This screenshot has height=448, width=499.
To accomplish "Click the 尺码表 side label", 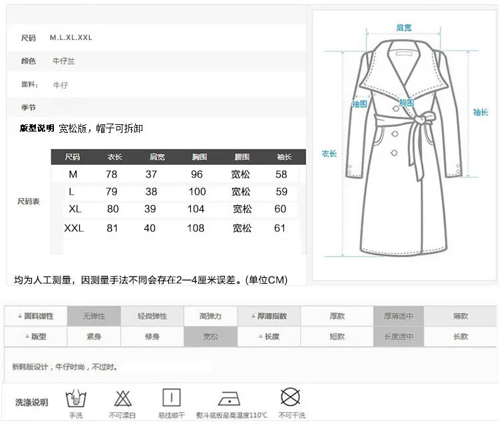I will tap(29, 201).
